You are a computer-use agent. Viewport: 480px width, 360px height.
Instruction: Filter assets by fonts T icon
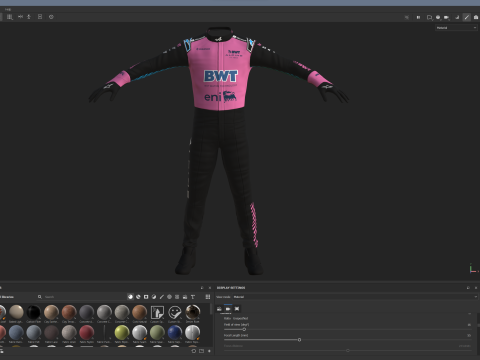click(193, 297)
